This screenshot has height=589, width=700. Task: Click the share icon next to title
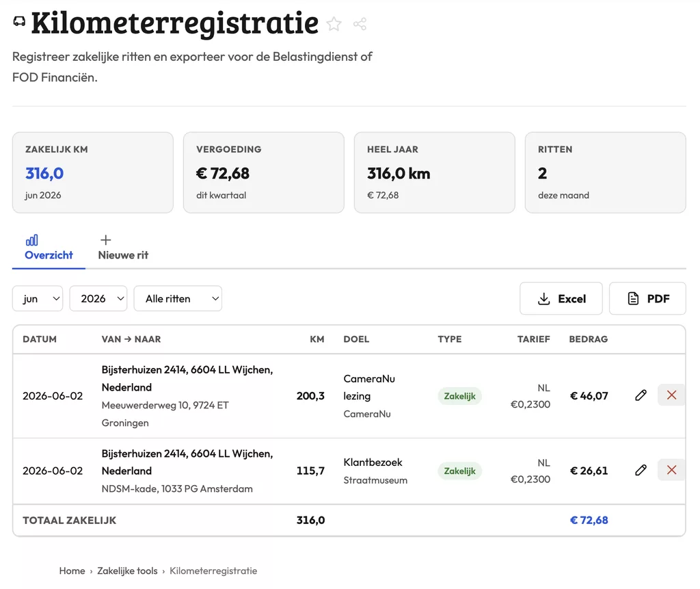[x=360, y=24]
